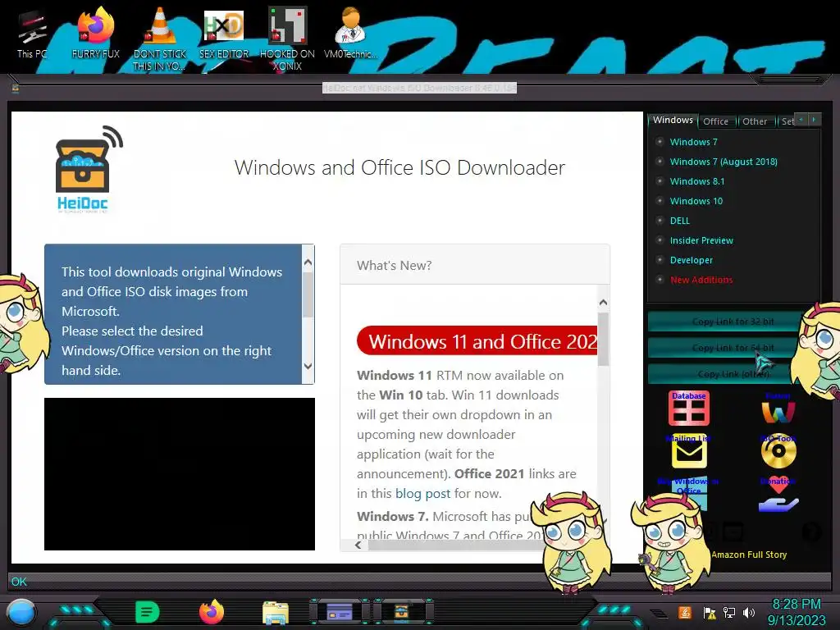Viewport: 840px width, 630px height.
Task: Click the tab strip right scroll arrow
Action: pos(814,120)
